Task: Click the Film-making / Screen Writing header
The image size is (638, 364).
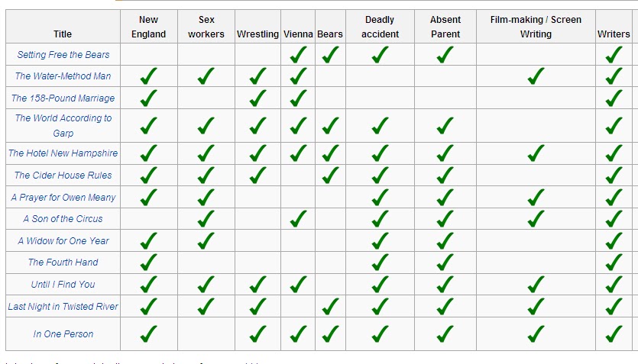Action: point(536,27)
